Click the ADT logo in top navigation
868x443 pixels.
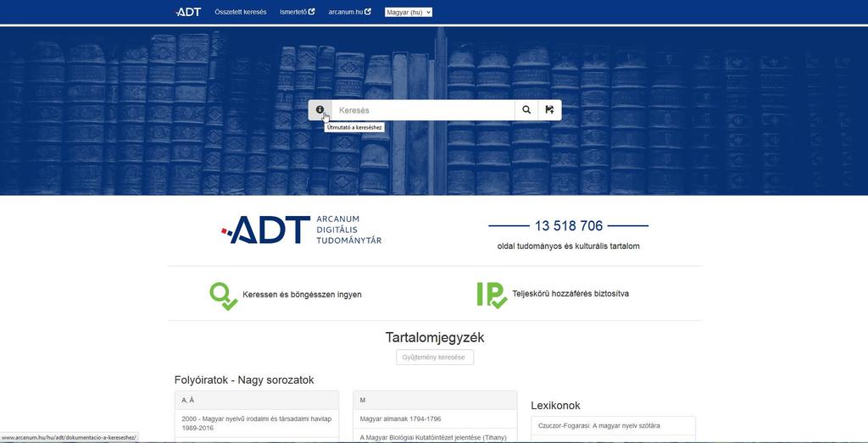click(188, 12)
